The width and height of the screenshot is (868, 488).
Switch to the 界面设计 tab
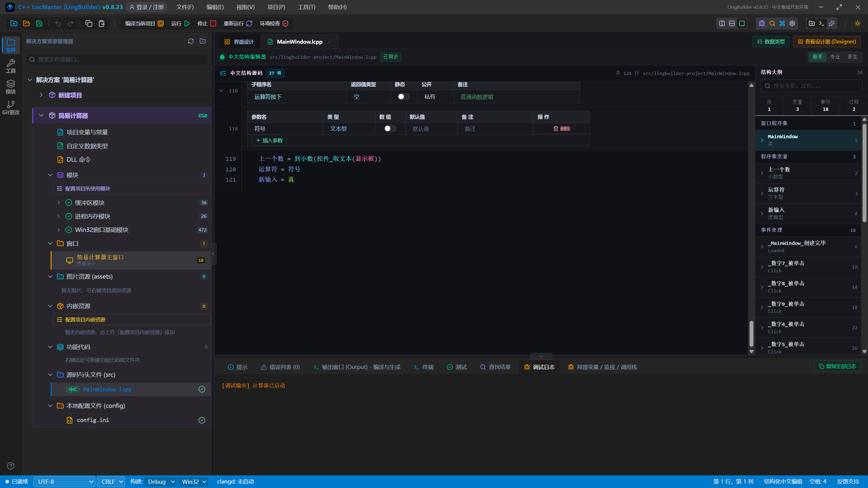point(239,42)
